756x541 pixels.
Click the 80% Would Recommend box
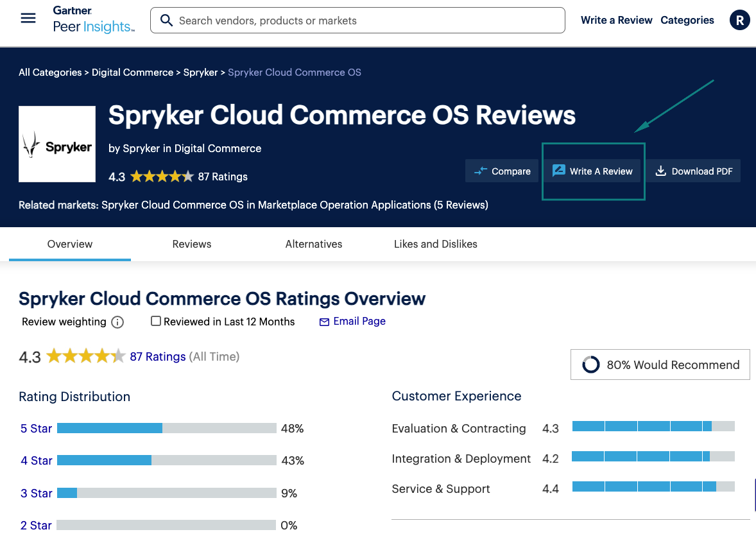pyautogui.click(x=660, y=365)
